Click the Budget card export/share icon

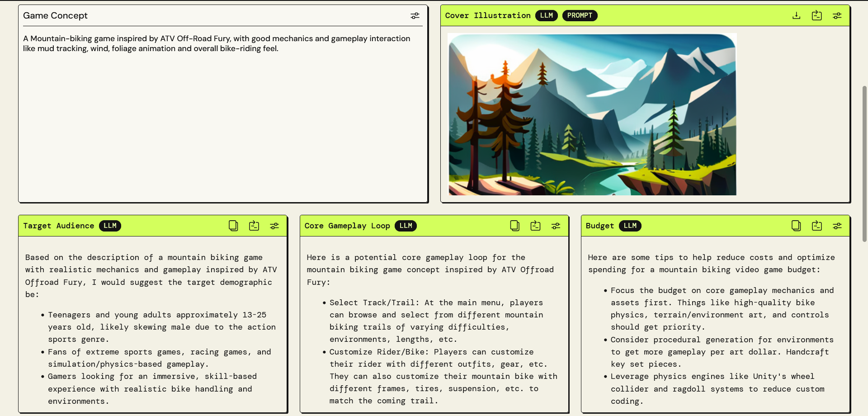click(x=816, y=226)
